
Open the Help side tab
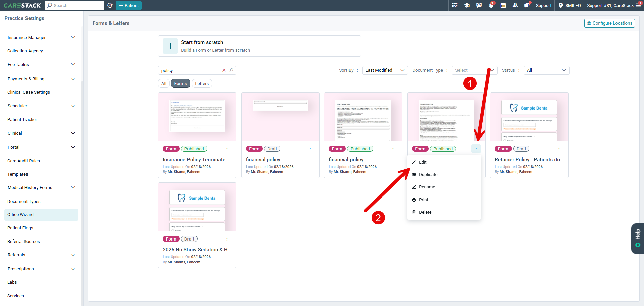click(638, 238)
